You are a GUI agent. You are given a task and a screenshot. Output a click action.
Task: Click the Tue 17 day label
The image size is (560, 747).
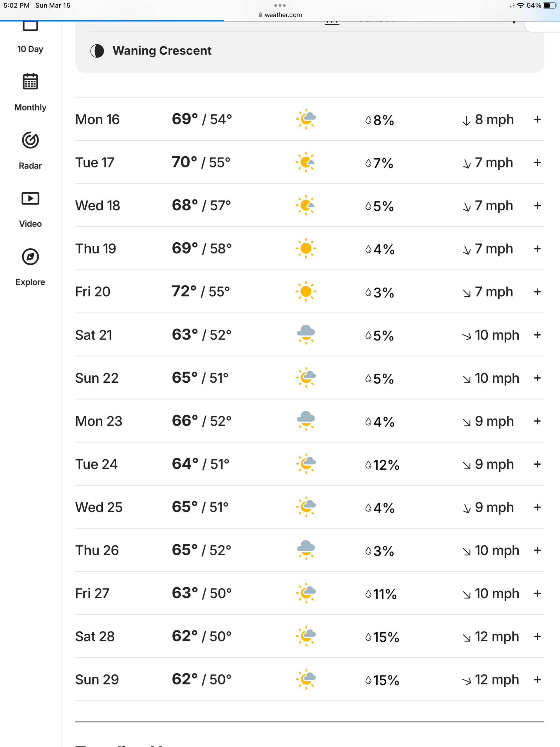tap(95, 163)
